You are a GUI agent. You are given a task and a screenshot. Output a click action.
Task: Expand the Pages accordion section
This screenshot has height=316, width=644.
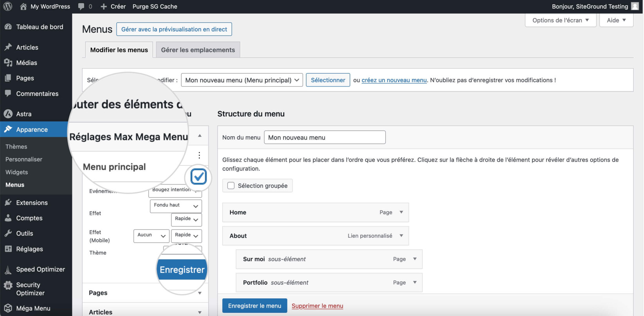(x=145, y=293)
